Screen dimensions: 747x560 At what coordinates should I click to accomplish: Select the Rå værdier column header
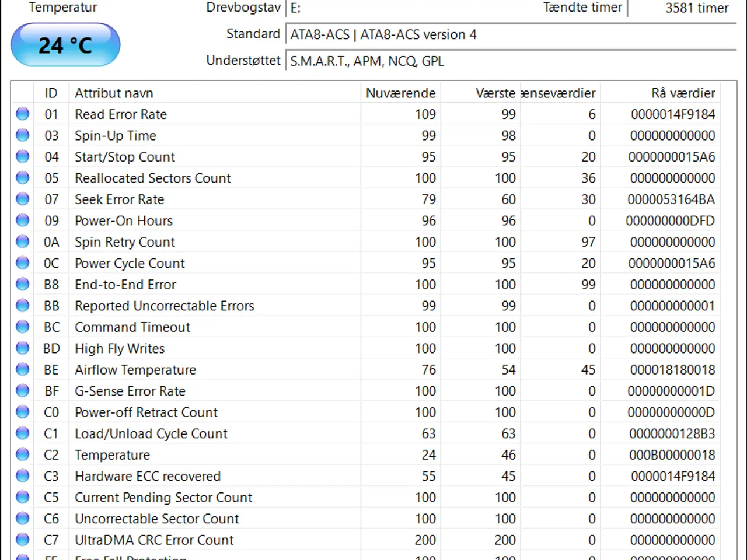[660, 93]
